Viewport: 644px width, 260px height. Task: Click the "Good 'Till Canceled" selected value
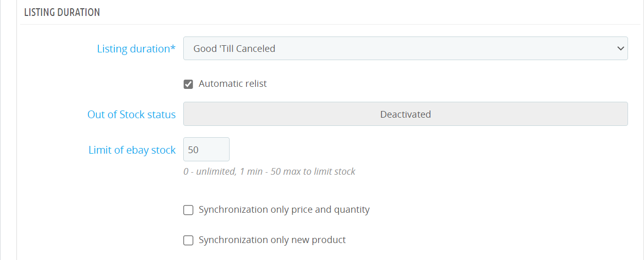pyautogui.click(x=234, y=49)
